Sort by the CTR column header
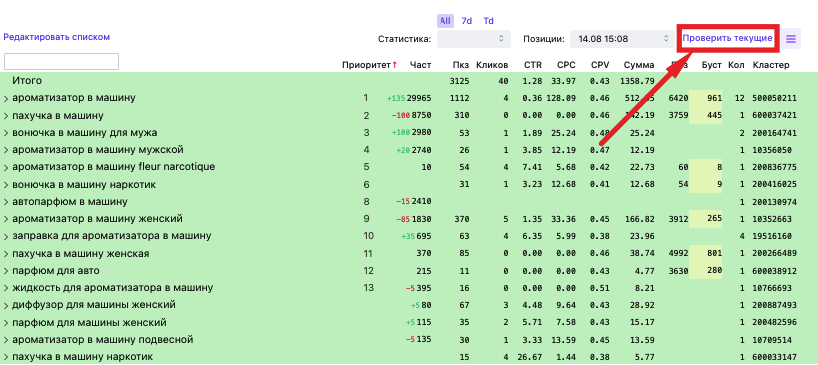Viewport: 818px width, 365px height. pos(533,65)
